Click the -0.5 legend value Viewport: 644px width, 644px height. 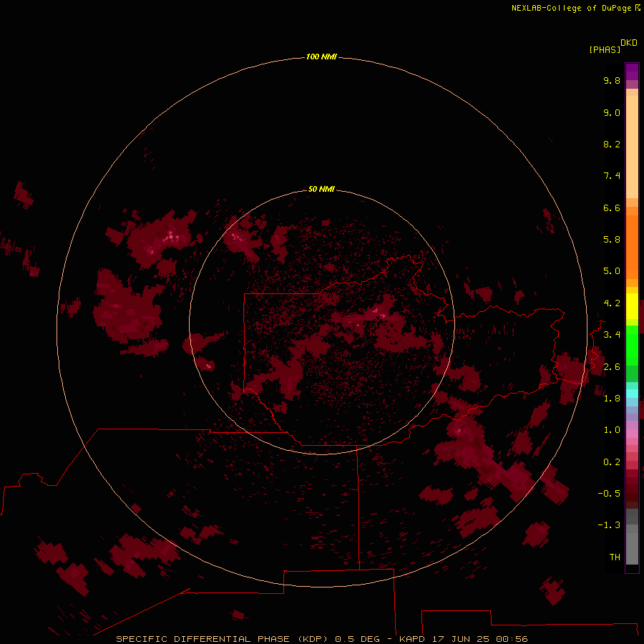pyautogui.click(x=609, y=494)
